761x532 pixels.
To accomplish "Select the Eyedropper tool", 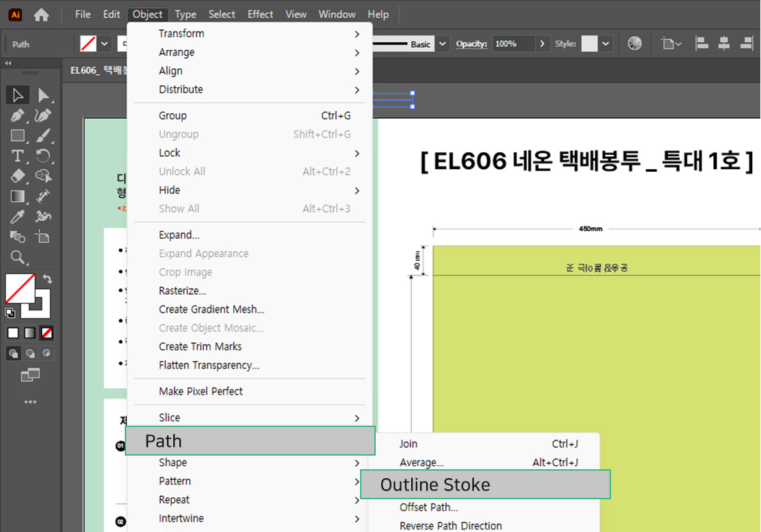I will (x=18, y=216).
